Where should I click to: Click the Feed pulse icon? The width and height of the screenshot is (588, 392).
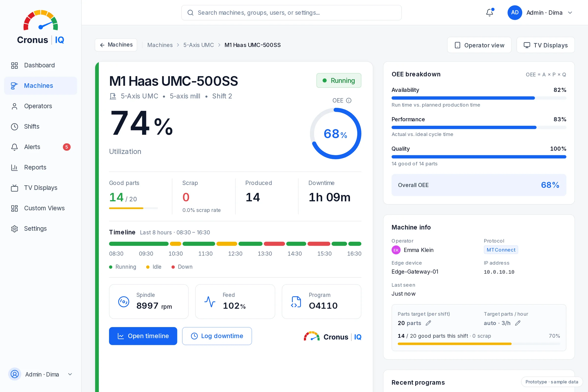click(210, 302)
